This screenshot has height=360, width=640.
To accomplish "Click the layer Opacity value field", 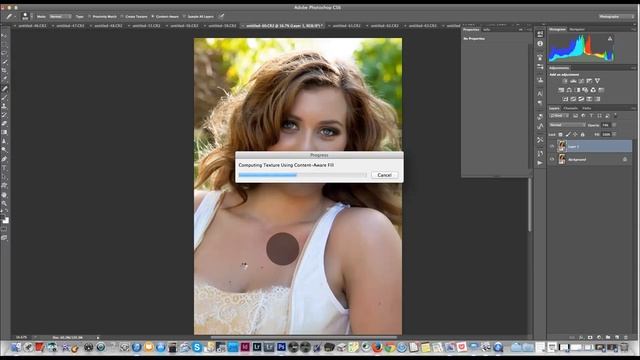I will pyautogui.click(x=606, y=125).
